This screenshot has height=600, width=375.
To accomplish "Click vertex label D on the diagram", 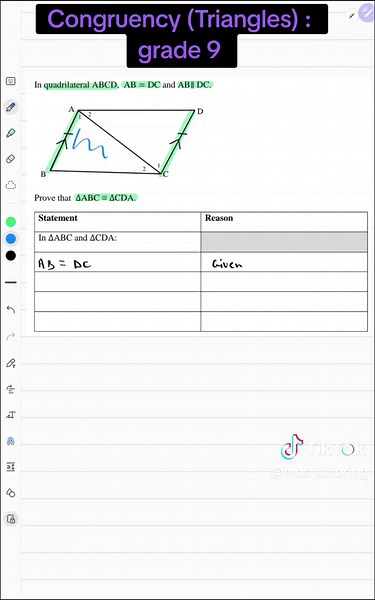I will click(x=200, y=111).
